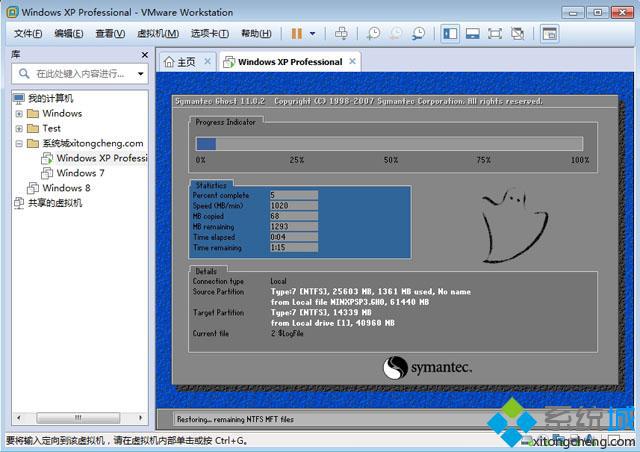The width and height of the screenshot is (640, 452).
Task: Click the library search input field
Action: (x=80, y=74)
